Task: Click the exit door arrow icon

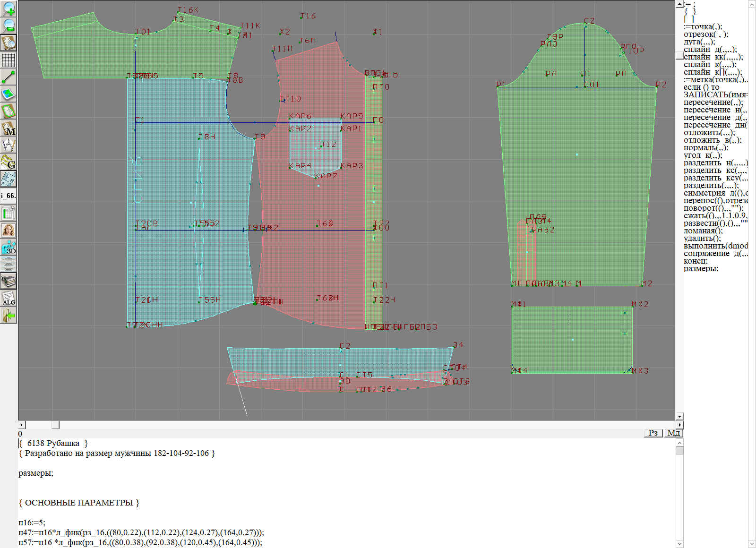Action: (9, 315)
